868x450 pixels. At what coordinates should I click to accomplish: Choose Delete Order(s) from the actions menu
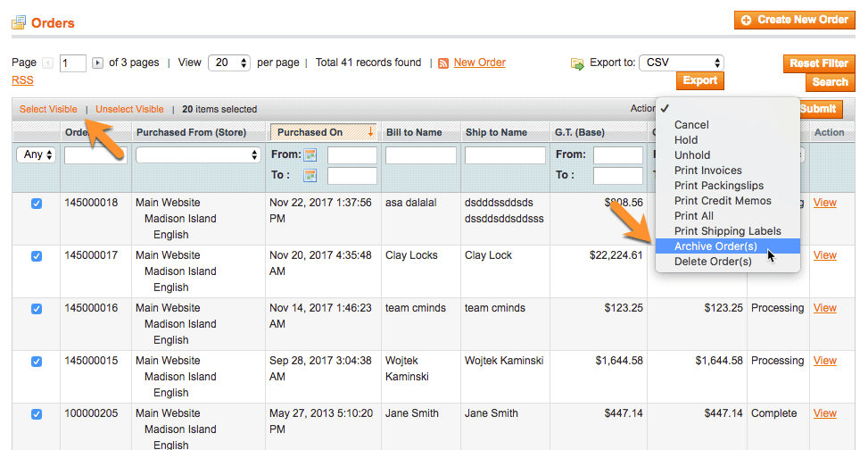coord(713,262)
